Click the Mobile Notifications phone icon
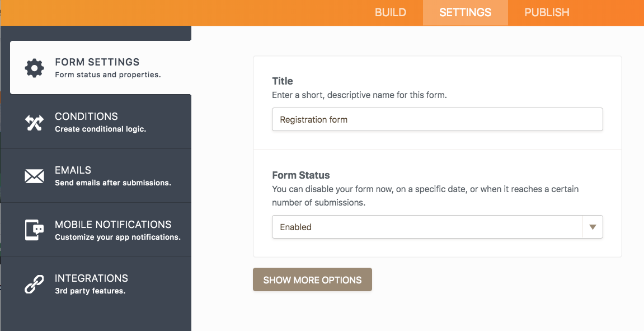 (x=34, y=230)
